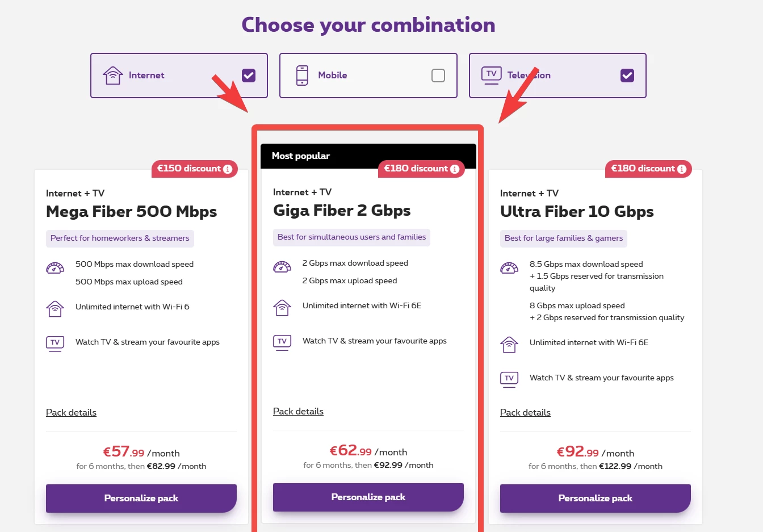Uncheck the Television checkbox
763x532 pixels.
point(627,76)
